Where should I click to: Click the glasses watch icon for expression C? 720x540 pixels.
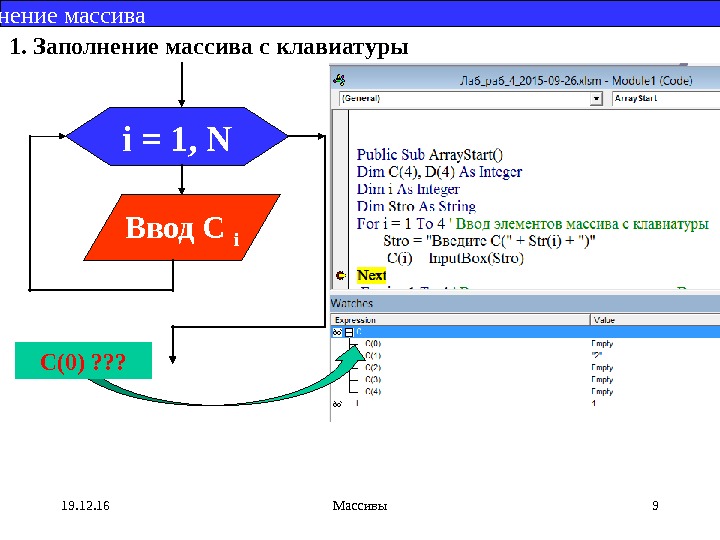(337, 332)
